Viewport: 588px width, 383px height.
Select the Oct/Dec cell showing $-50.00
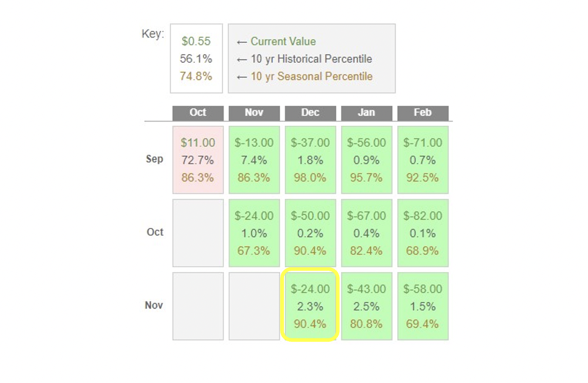(310, 233)
